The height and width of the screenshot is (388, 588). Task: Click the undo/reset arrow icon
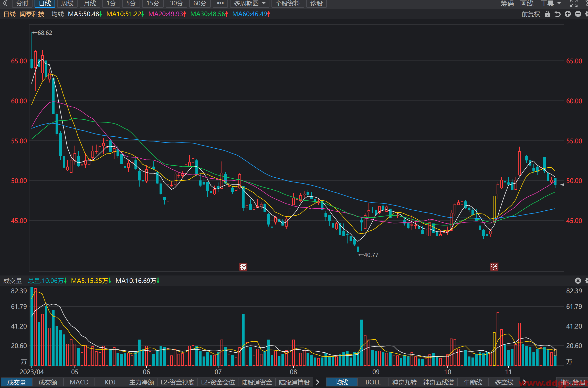pyautogui.click(x=558, y=14)
